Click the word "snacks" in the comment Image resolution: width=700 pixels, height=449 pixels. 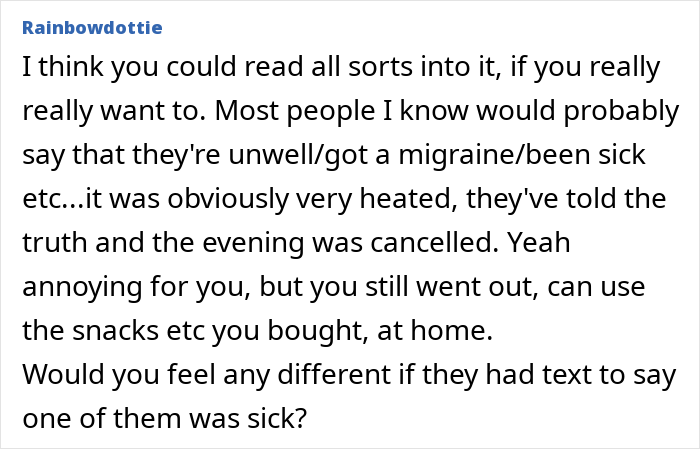(x=116, y=330)
